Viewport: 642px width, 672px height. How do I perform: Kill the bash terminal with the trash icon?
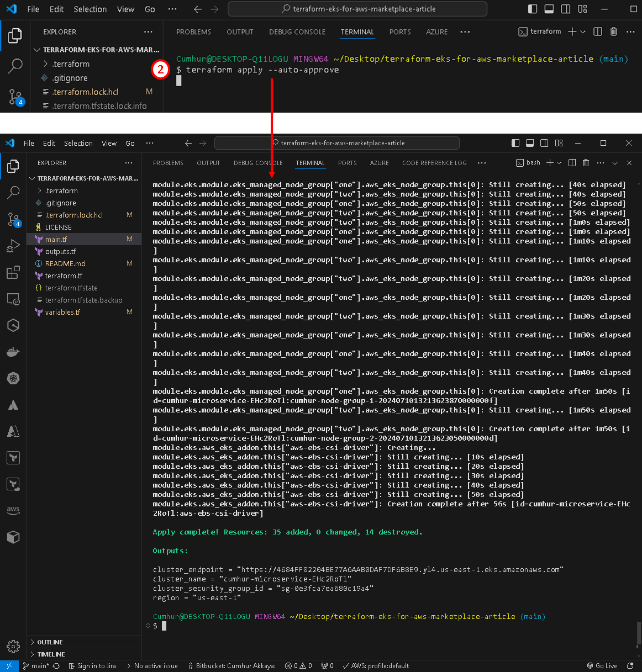coord(586,163)
